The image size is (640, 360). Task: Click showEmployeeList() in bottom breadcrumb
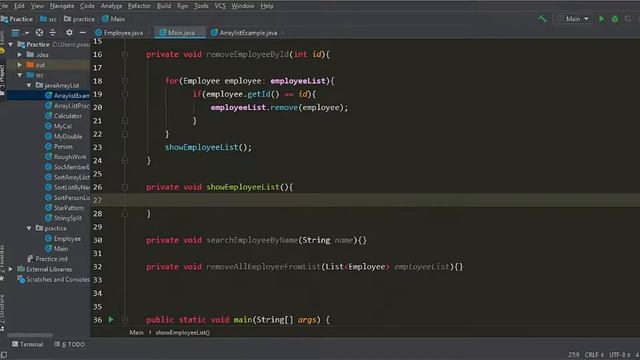click(x=182, y=332)
